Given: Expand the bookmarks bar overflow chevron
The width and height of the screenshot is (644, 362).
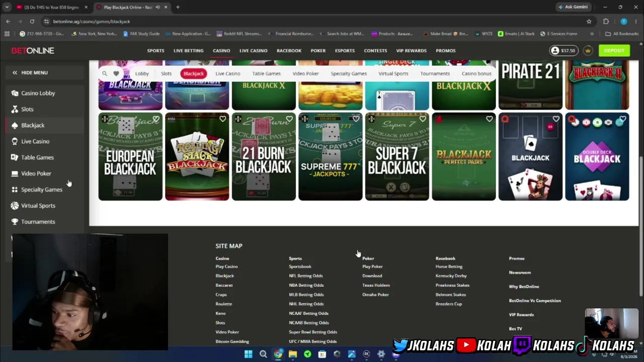Looking at the screenshot, I should [592, 34].
